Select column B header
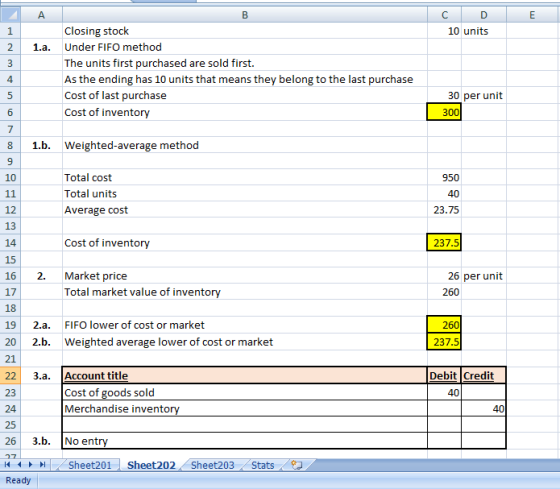 245,15
